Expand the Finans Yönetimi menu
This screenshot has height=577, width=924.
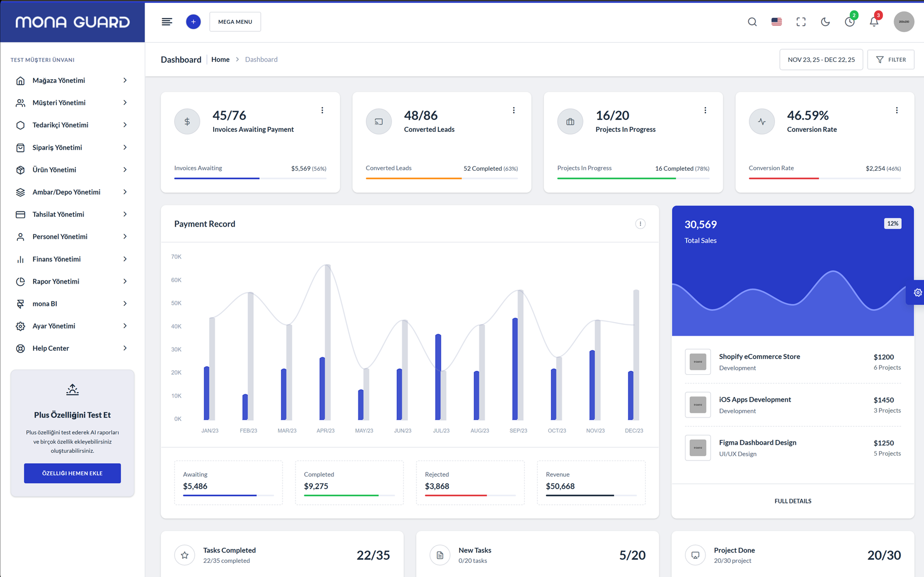coord(72,259)
